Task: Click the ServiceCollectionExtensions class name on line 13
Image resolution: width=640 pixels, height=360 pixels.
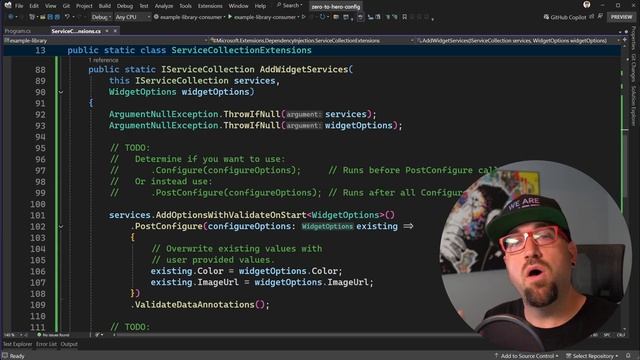Action: click(241, 50)
